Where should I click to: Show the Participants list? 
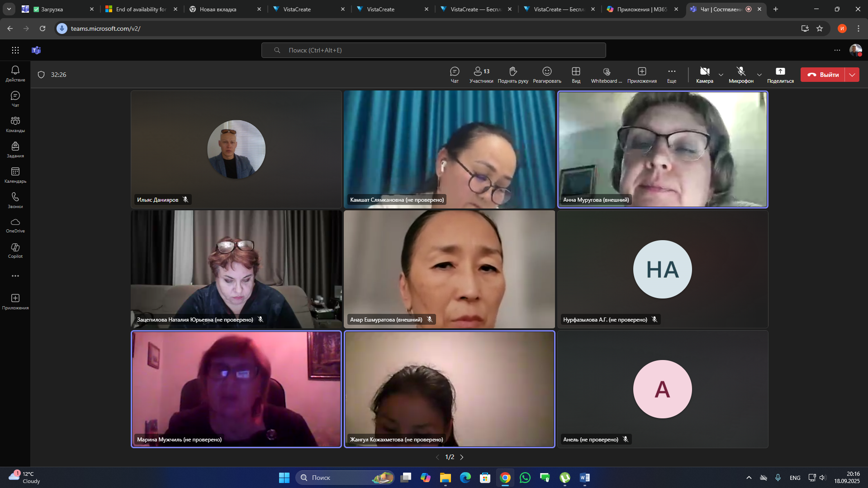point(481,75)
